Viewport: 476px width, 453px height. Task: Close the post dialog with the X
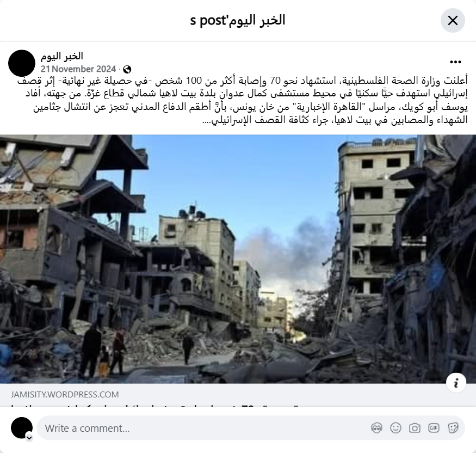pyautogui.click(x=453, y=21)
